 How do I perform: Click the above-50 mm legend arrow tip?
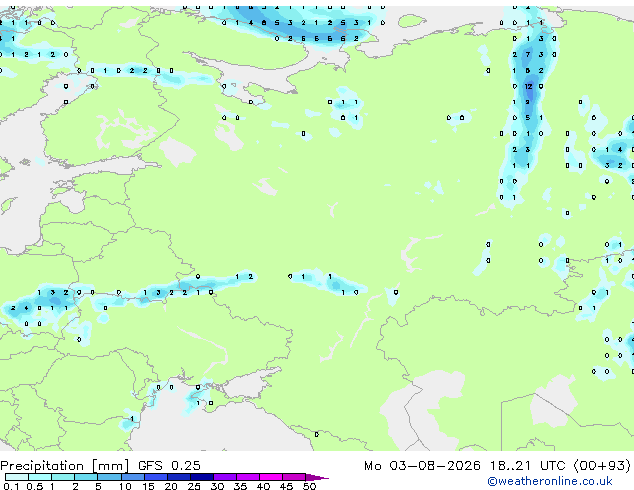point(317,477)
